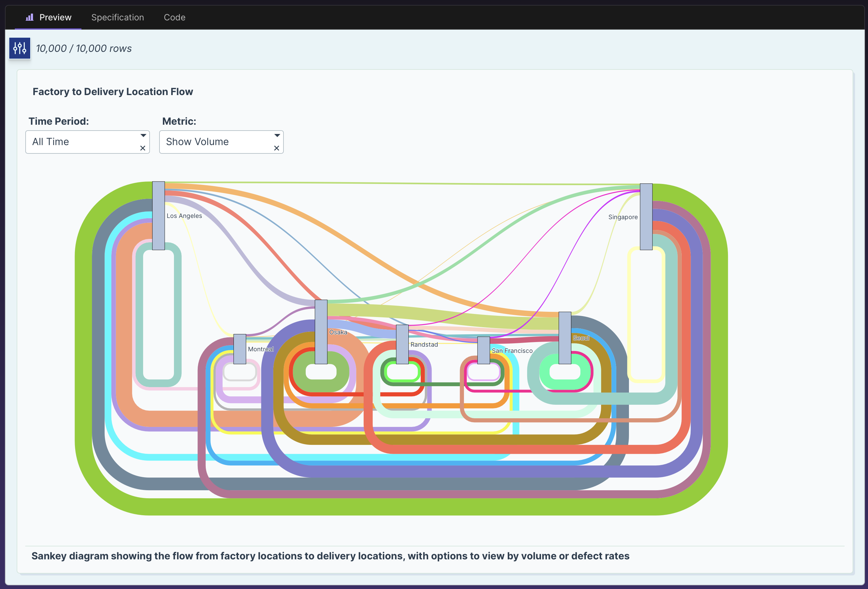Open the filter controls icon
Viewport: 868px width, 589px height.
pyautogui.click(x=19, y=48)
